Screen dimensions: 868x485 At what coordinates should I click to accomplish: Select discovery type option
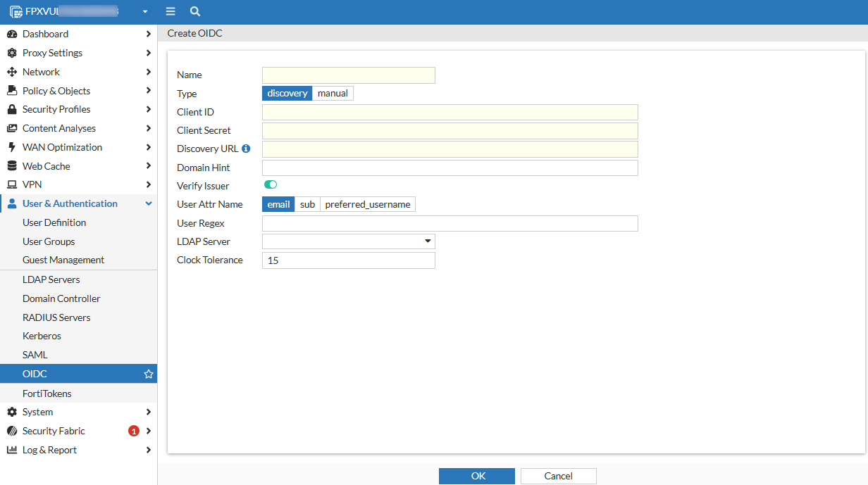pyautogui.click(x=287, y=94)
